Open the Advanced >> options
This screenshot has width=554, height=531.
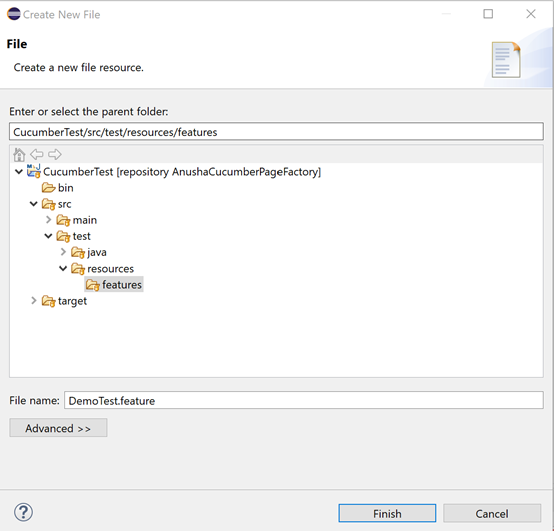[58, 428]
